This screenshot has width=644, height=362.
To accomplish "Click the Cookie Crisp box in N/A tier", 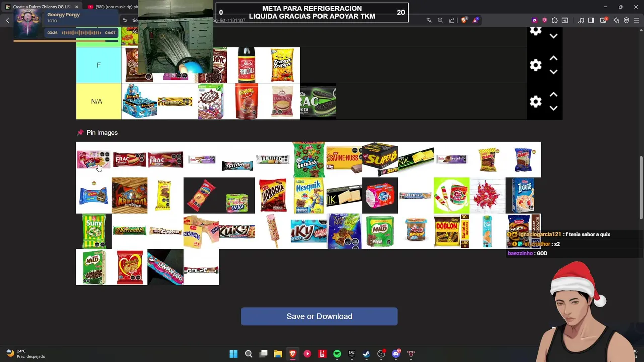I will tap(211, 102).
